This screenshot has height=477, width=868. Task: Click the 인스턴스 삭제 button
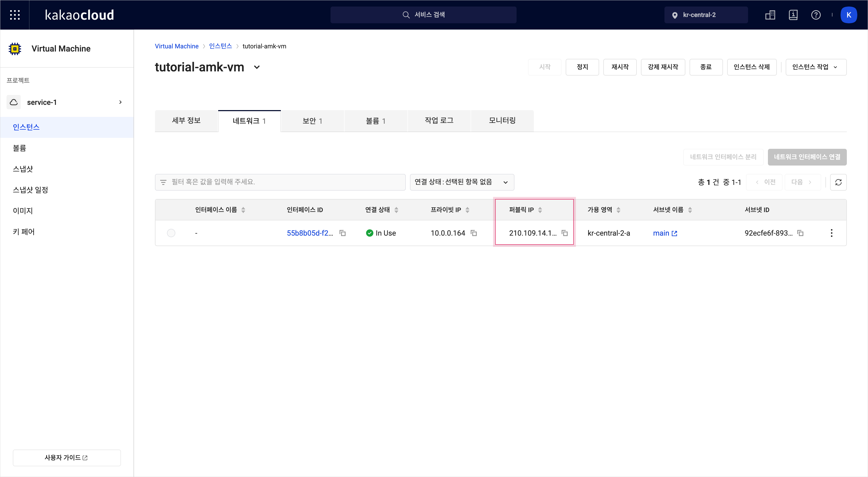(x=752, y=67)
